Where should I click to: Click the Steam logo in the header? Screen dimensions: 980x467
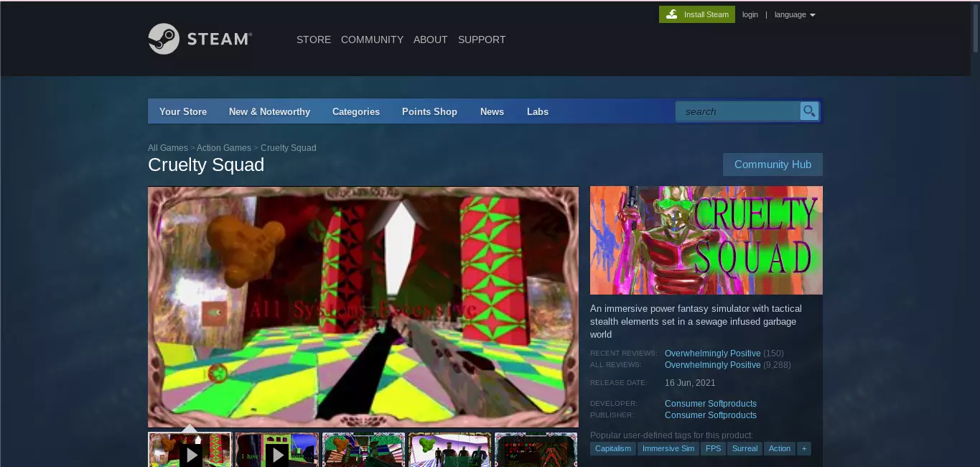tap(200, 39)
